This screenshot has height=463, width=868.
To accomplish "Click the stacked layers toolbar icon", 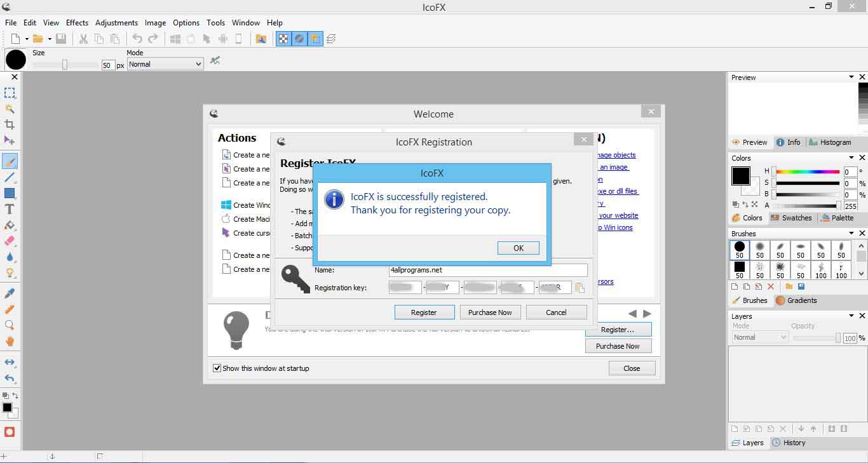I will (331, 39).
